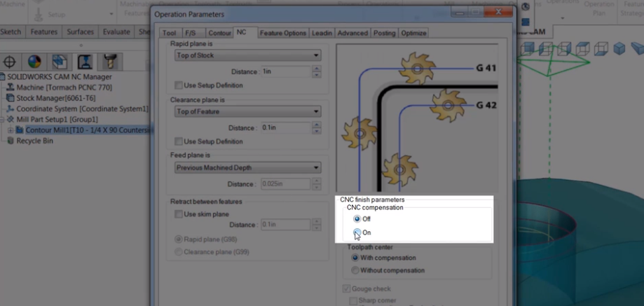Decrease the Rapid plane distance with down arrow
This screenshot has height=306, width=644.
coord(316,75)
